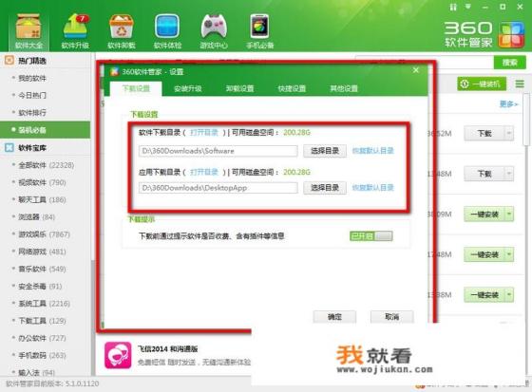This screenshot has height=392, width=532.
Task: Switch to 下载设置 tab
Action: [136, 88]
